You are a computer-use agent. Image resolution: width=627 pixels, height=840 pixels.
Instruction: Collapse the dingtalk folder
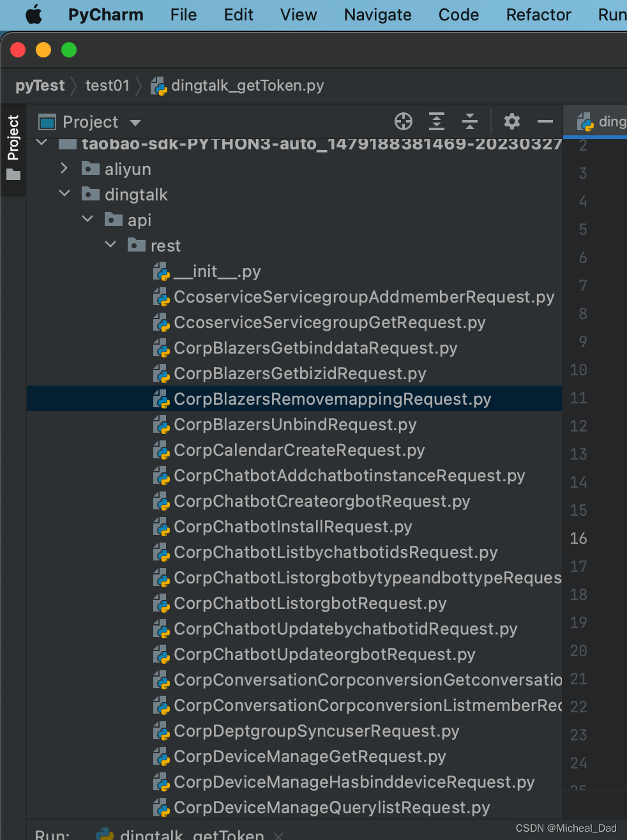(64, 193)
